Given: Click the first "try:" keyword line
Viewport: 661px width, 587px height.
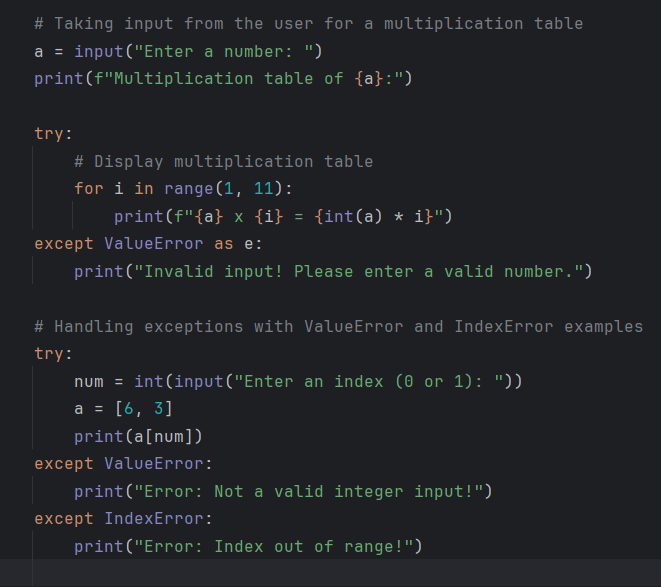Looking at the screenshot, I should tap(54, 134).
